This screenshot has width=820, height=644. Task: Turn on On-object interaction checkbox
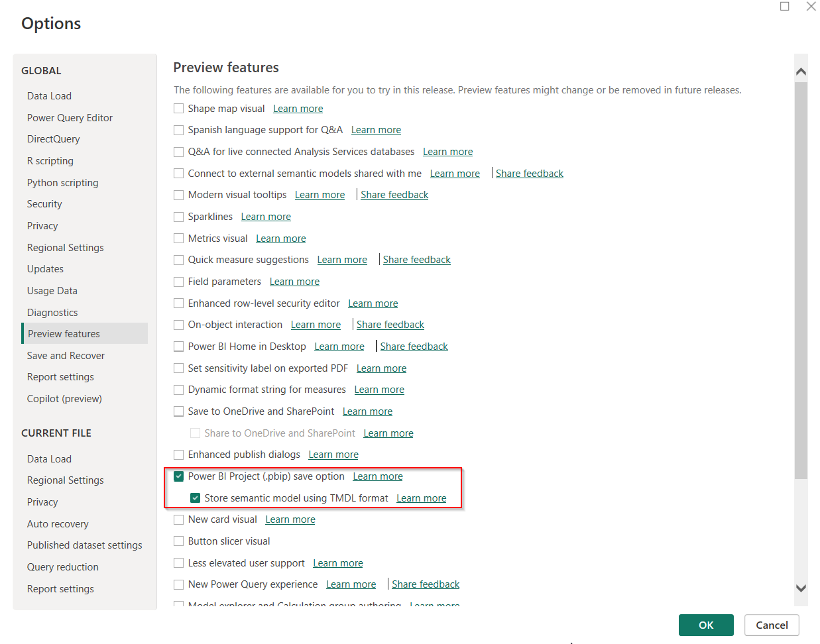tap(178, 325)
